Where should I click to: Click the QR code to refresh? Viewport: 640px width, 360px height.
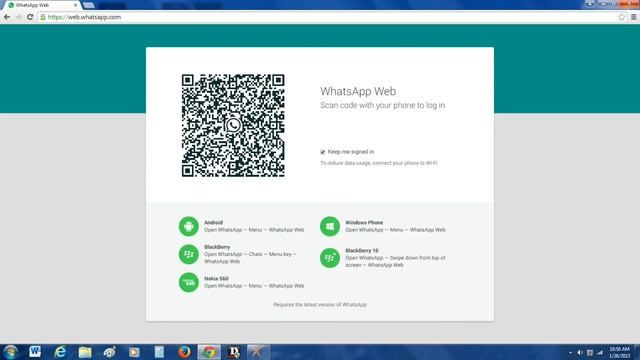click(x=233, y=125)
